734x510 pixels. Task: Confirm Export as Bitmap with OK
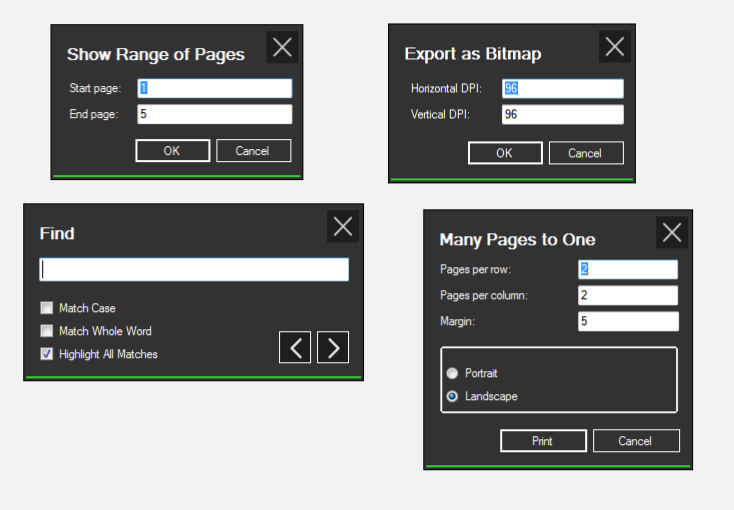[x=504, y=153]
